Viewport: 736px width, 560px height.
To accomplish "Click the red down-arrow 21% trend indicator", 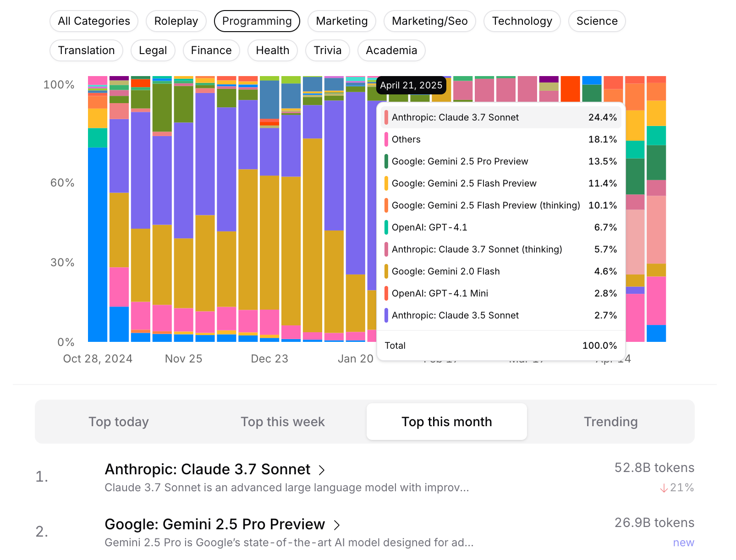I will tap(677, 488).
